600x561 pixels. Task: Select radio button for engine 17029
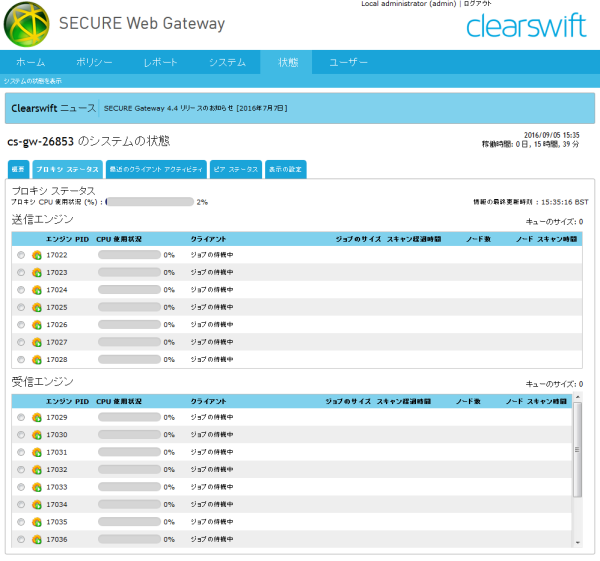click(x=21, y=417)
